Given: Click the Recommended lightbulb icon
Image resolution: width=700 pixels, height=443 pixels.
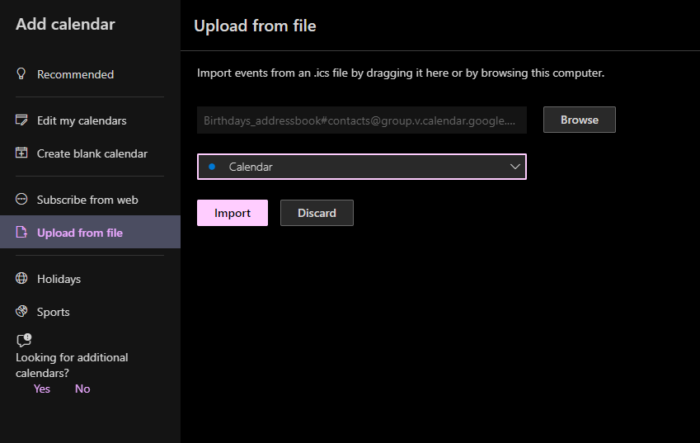Looking at the screenshot, I should (x=21, y=74).
